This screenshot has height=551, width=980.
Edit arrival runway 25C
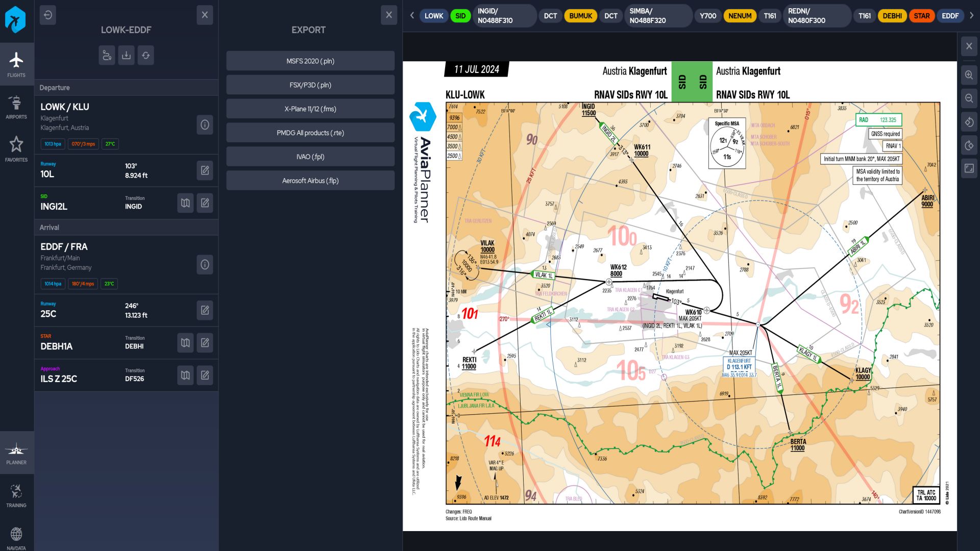click(205, 310)
